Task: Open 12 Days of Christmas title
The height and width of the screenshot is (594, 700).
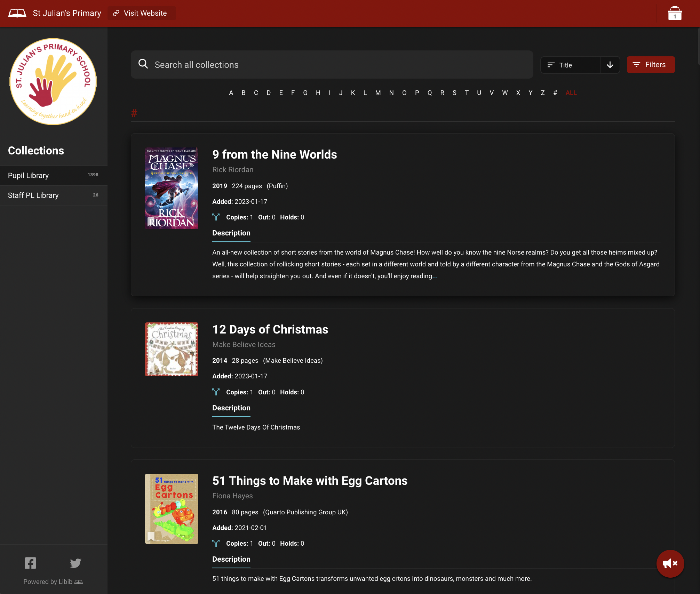Action: coord(270,329)
